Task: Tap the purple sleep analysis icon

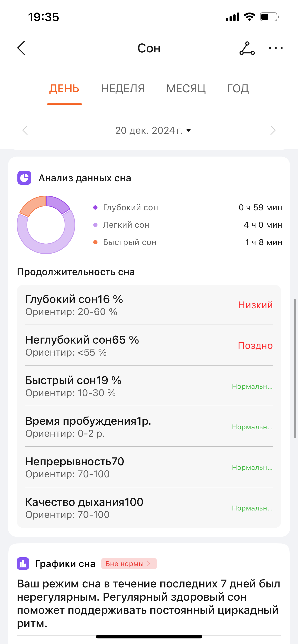Action: [24, 178]
